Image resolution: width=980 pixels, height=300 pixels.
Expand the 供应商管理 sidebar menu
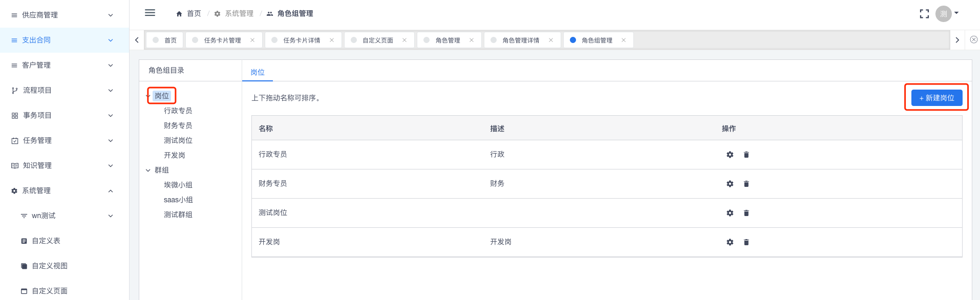pyautogui.click(x=65, y=15)
